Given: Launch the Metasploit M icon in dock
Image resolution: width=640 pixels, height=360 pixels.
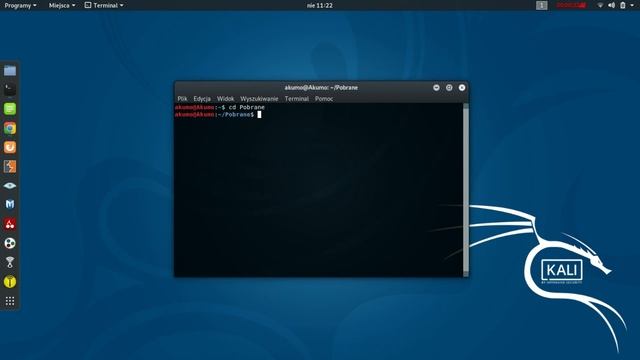Looking at the screenshot, I should pyautogui.click(x=10, y=204).
